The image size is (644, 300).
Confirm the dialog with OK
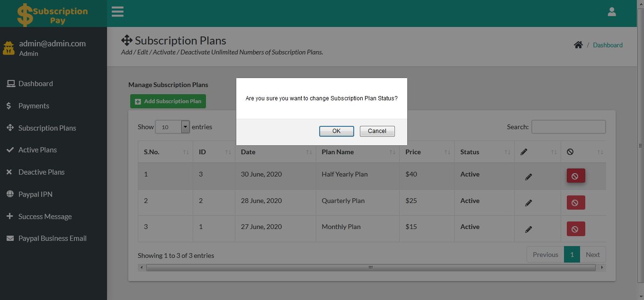click(x=336, y=131)
